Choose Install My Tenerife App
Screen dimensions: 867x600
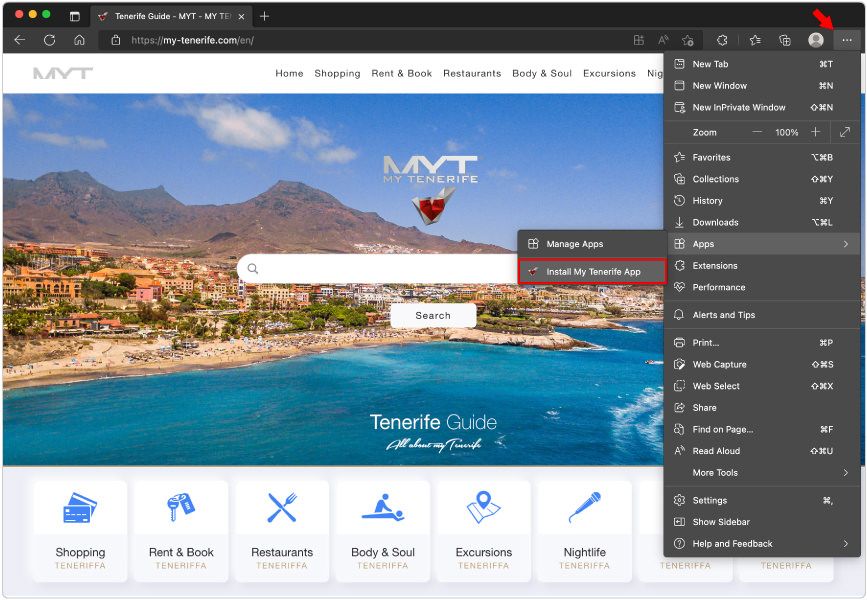pos(593,271)
